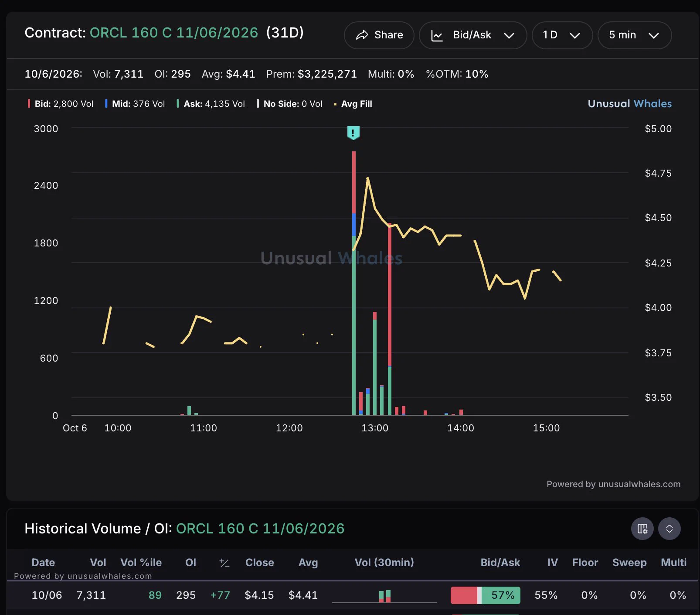Sort by the Multi column header
Screen dimensions: 700x615
point(674,563)
